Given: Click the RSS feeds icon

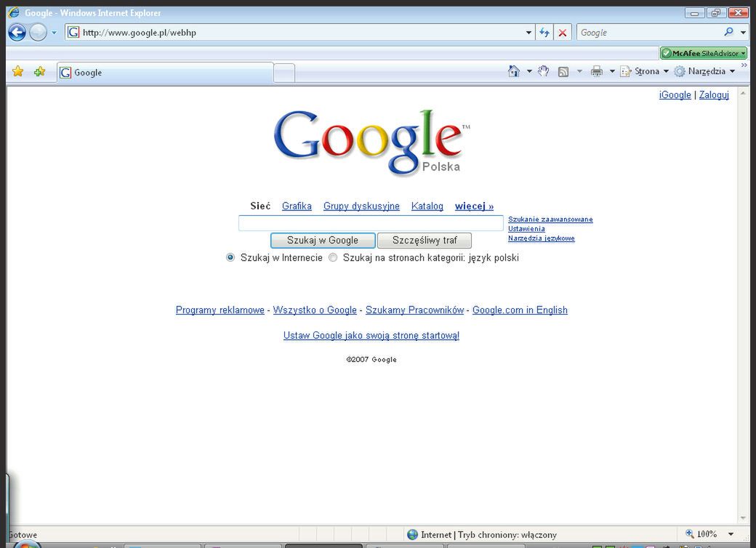Looking at the screenshot, I should click(563, 72).
